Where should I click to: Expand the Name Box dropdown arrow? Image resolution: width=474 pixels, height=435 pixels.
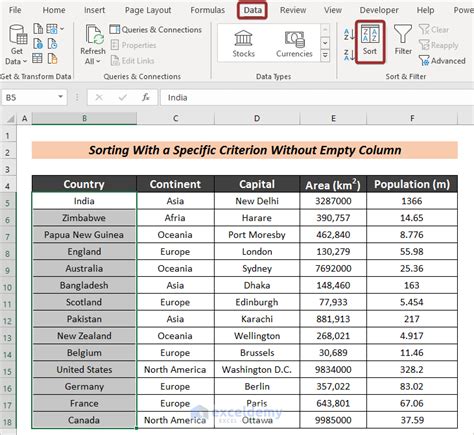(x=60, y=97)
